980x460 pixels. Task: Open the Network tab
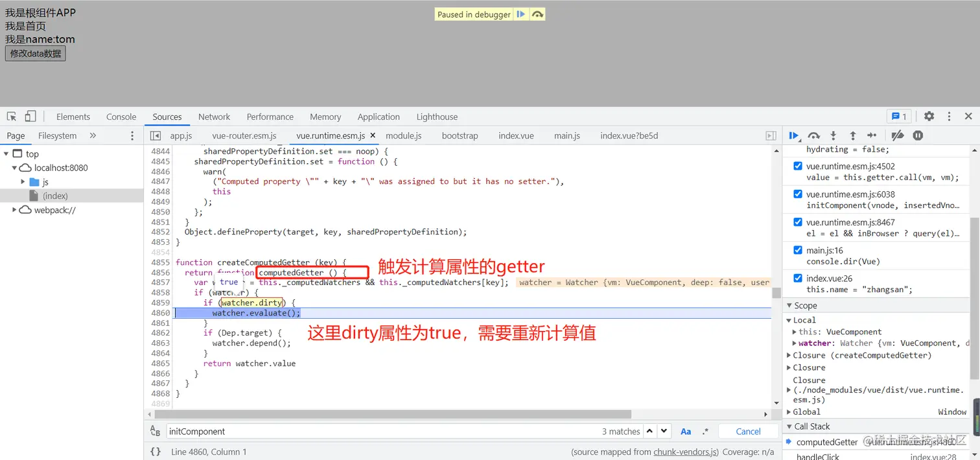click(214, 117)
